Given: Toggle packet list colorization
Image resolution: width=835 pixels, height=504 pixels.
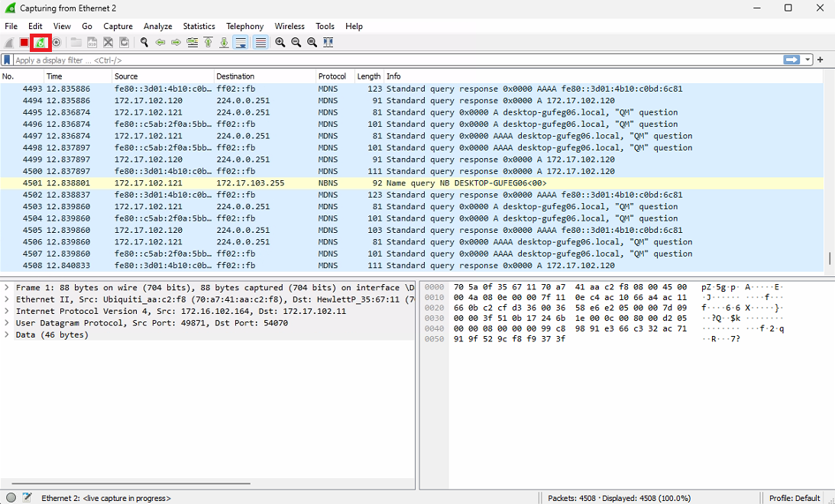Looking at the screenshot, I should pyautogui.click(x=261, y=43).
